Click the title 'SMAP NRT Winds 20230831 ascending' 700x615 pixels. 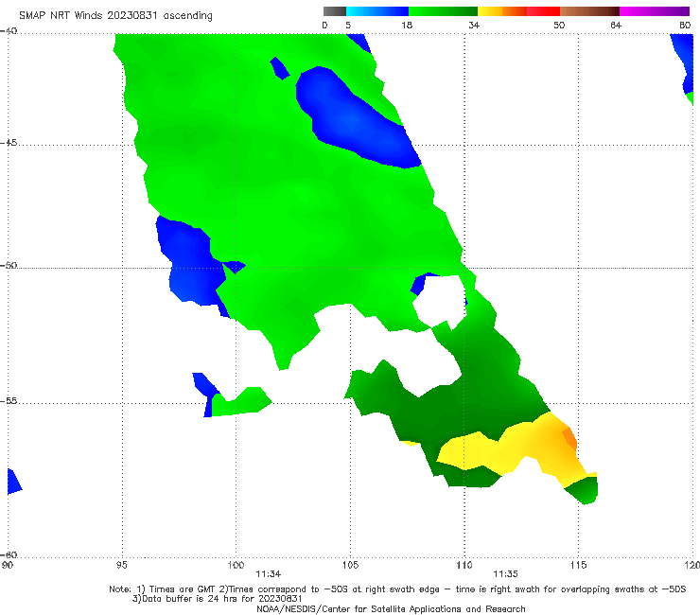pyautogui.click(x=115, y=15)
